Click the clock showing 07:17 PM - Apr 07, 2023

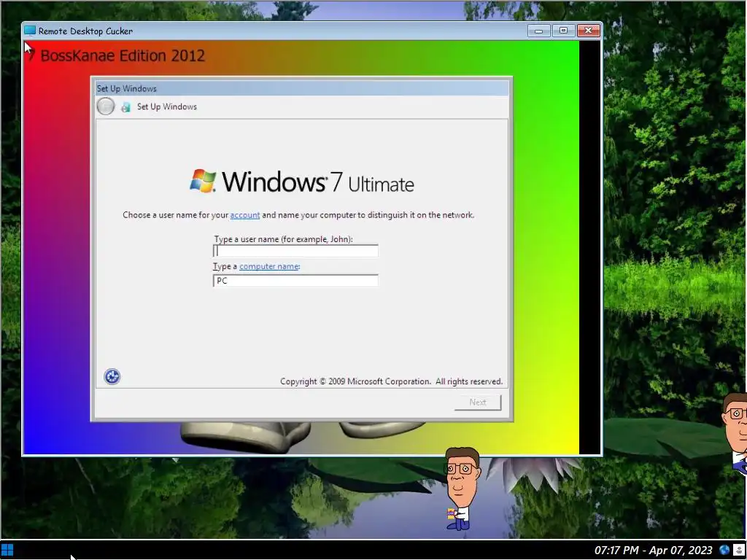[653, 551]
